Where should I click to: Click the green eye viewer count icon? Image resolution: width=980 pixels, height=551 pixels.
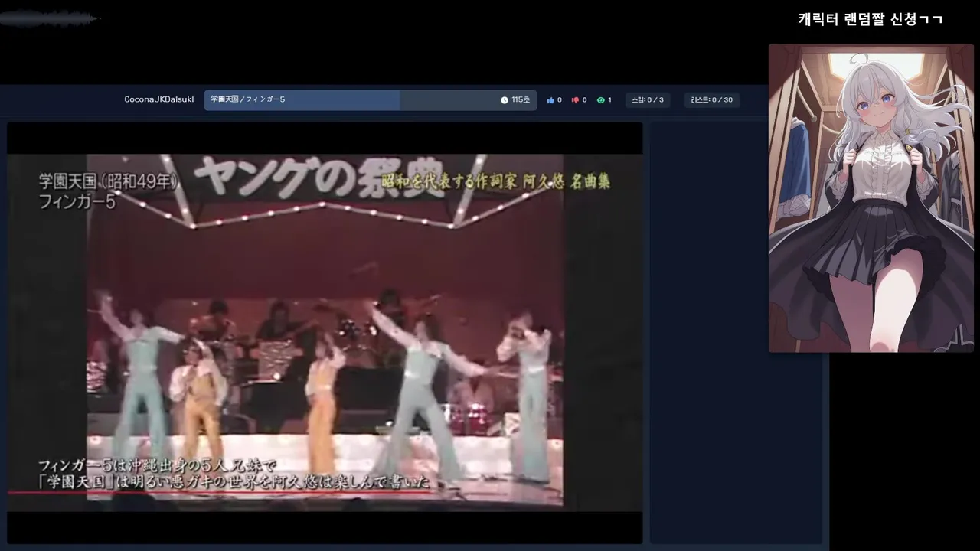(600, 100)
